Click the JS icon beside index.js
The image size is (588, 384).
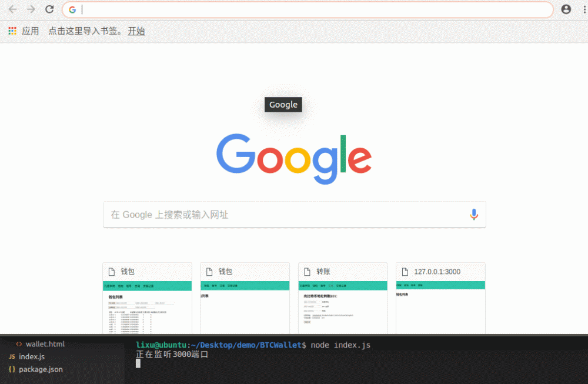coord(12,356)
